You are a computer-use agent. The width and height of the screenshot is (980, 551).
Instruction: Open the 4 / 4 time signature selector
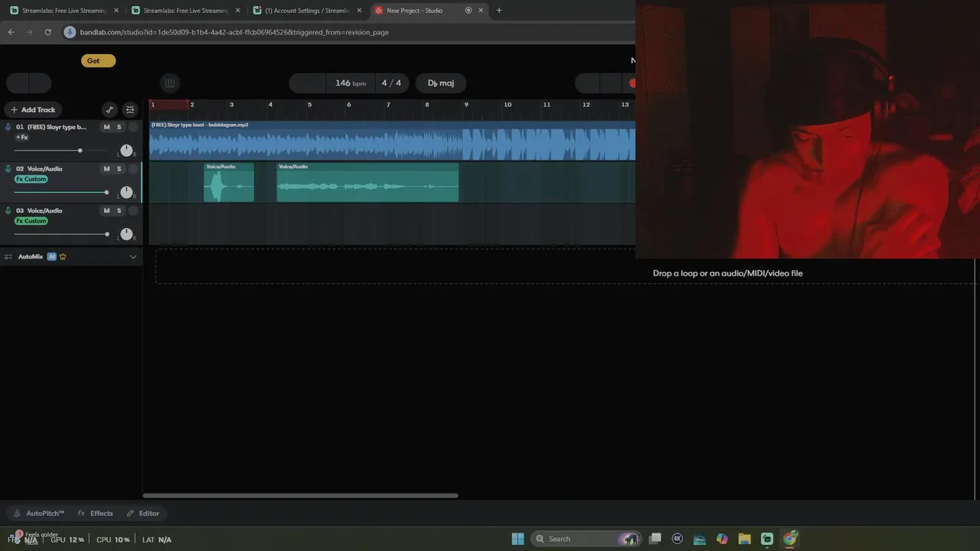pyautogui.click(x=391, y=83)
